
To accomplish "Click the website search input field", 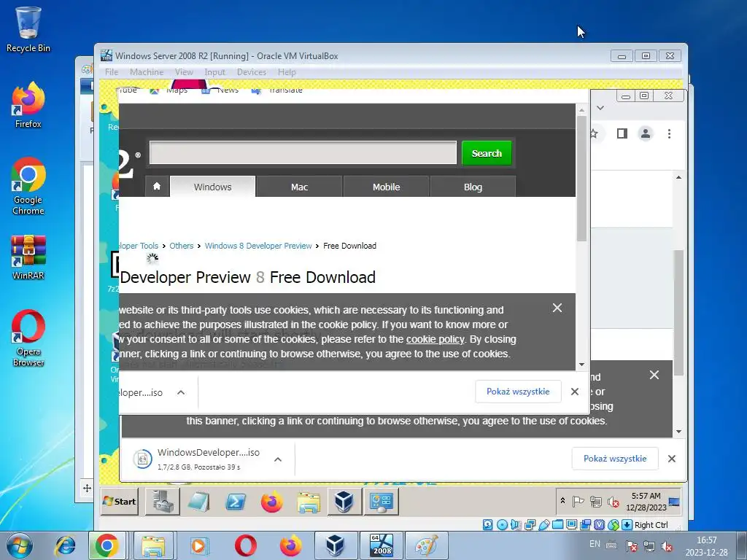I will 303,153.
